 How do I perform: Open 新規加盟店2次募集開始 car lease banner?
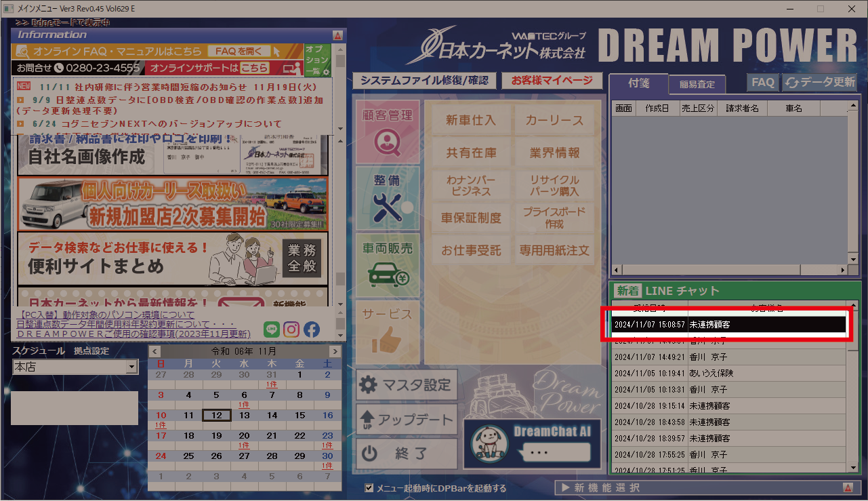173,204
